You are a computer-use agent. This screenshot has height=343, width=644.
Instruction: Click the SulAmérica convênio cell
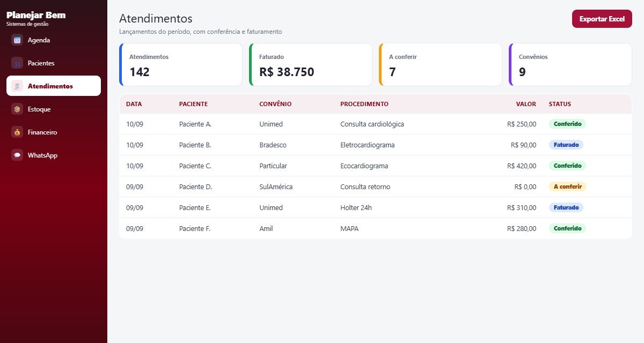coord(276,187)
